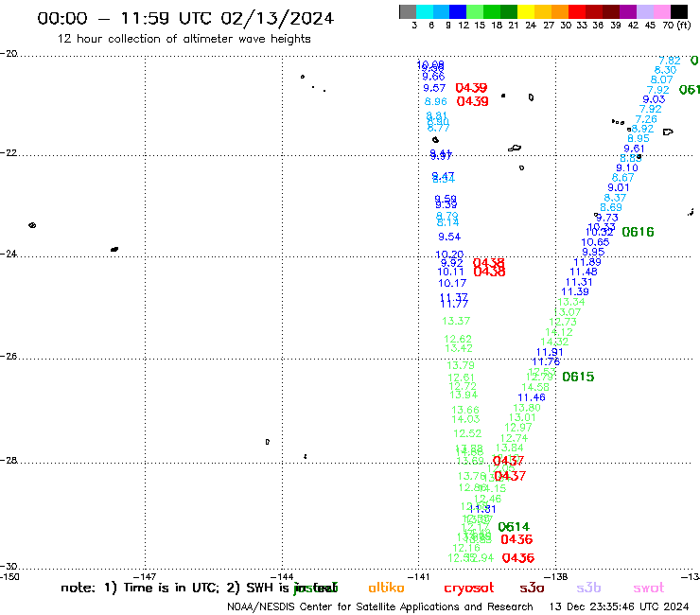
Task: Click the cyan swatch in the color scale
Action: (425, 11)
